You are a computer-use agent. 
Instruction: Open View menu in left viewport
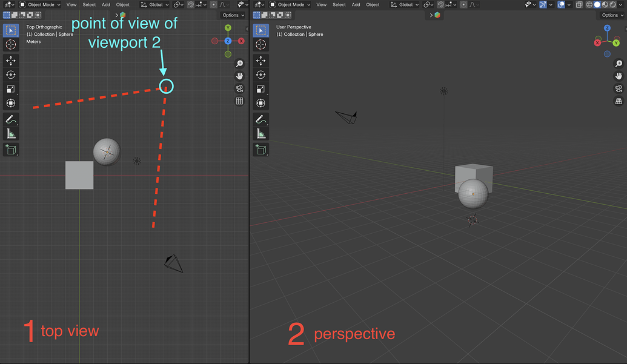(71, 5)
